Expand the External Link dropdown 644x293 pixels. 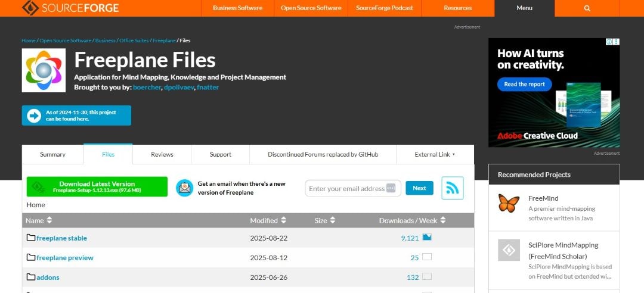(435, 154)
